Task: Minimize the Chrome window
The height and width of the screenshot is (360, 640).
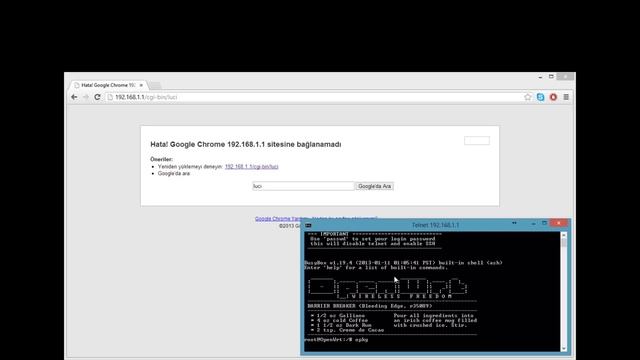Action: 540,77
